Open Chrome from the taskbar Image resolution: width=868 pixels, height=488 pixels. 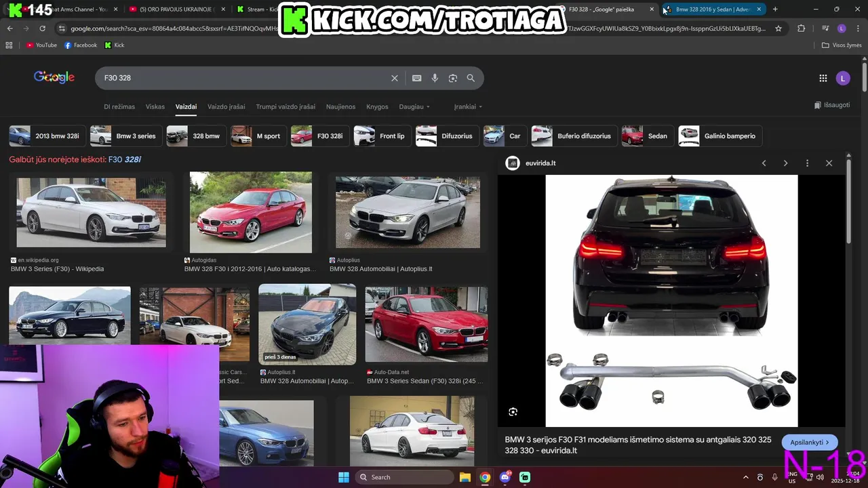485,477
